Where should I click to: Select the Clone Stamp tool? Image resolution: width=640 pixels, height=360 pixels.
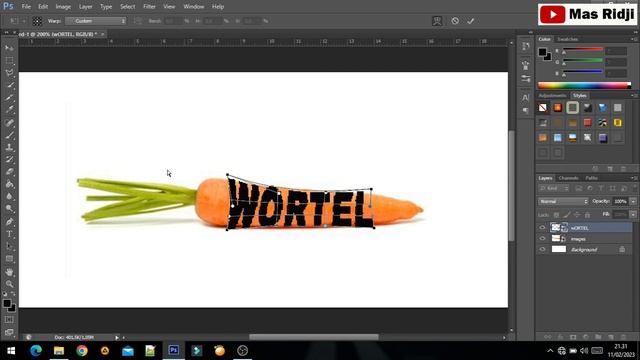(x=9, y=147)
